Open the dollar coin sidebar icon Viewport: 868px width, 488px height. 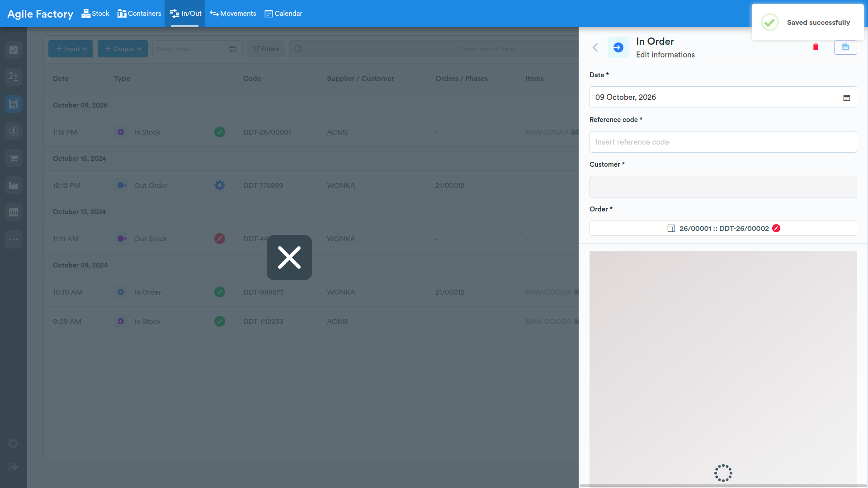14,131
